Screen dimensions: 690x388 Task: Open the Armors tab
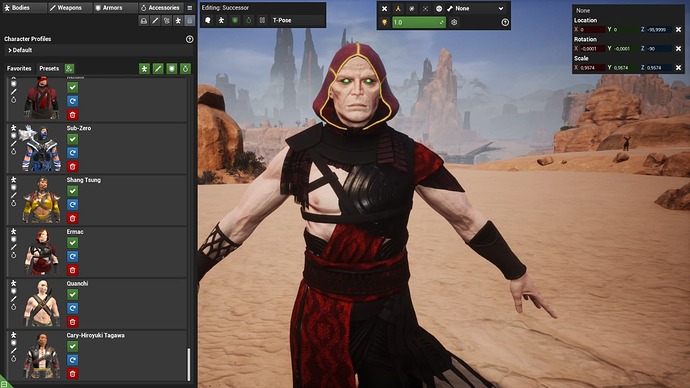coord(115,7)
